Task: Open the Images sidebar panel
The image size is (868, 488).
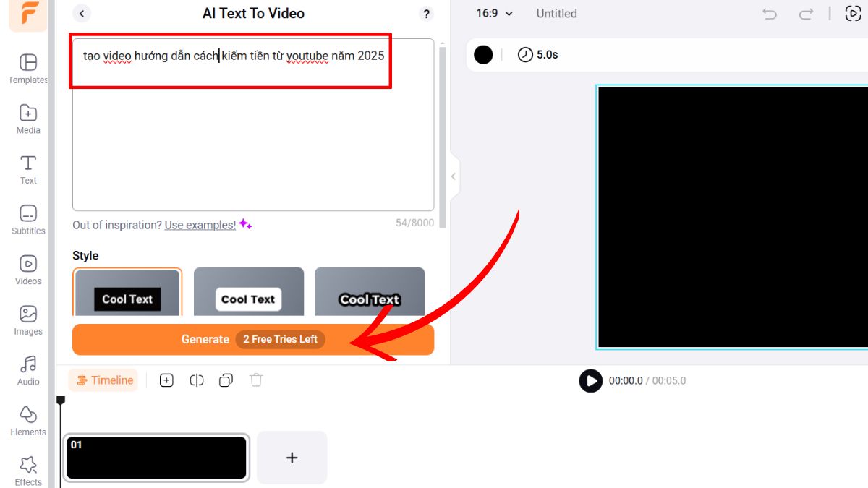Action: (x=28, y=320)
